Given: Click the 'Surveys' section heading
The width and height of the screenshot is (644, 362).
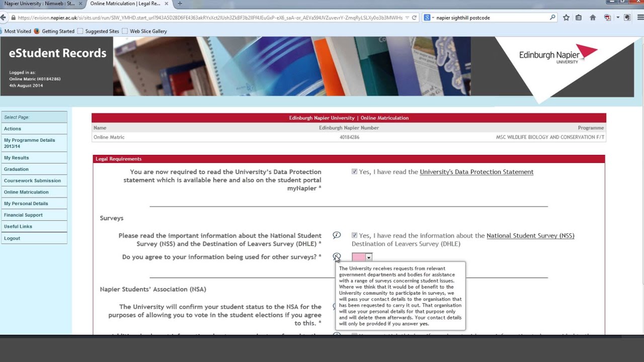Looking at the screenshot, I should tap(112, 218).
